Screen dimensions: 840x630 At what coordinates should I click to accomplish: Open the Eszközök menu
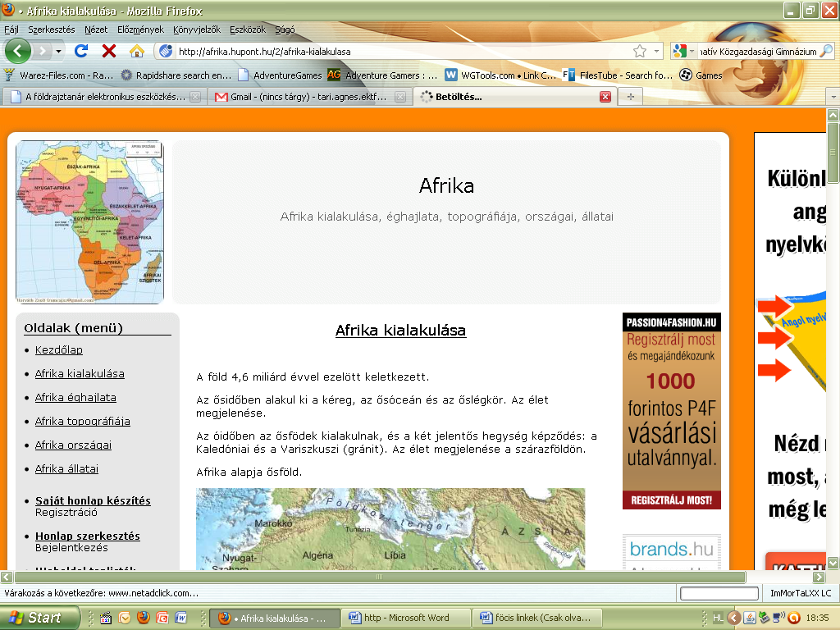pyautogui.click(x=248, y=30)
